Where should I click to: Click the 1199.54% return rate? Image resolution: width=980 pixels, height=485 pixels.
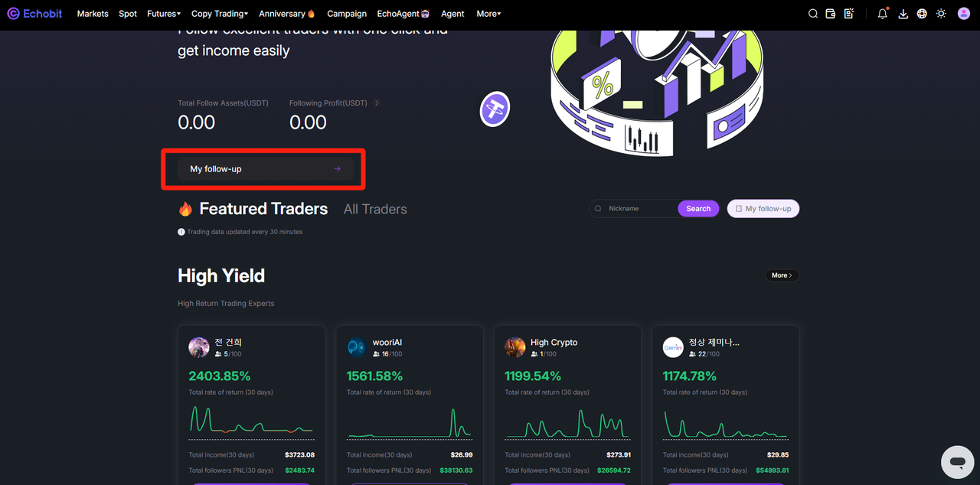point(533,376)
